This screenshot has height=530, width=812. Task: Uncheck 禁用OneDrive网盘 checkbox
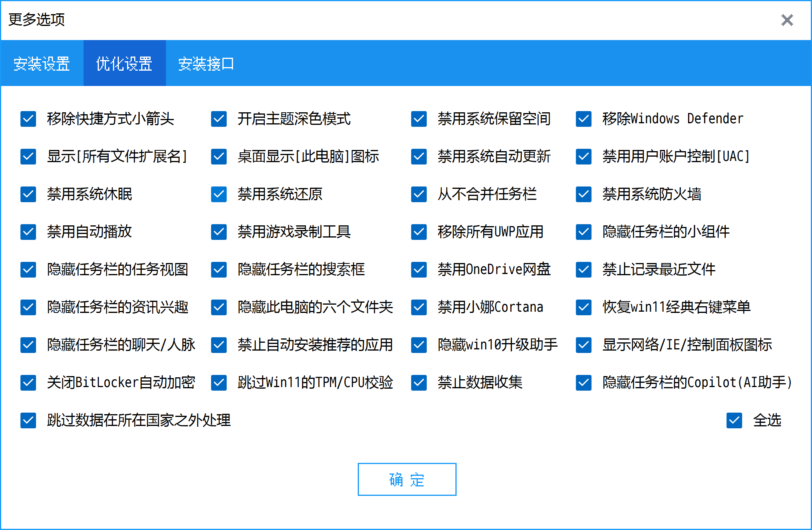click(x=419, y=270)
